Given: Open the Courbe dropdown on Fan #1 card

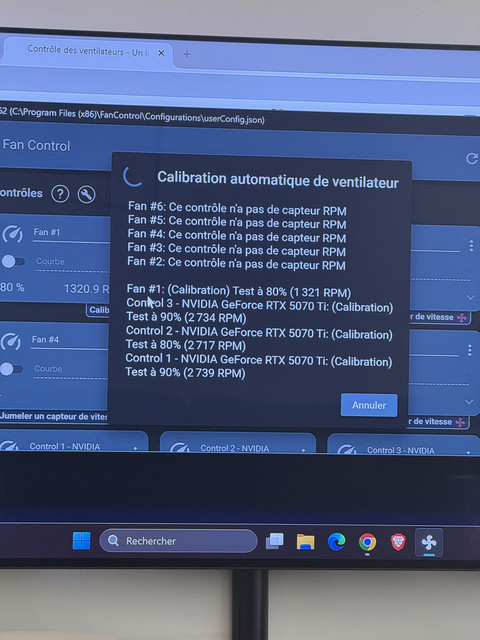Looking at the screenshot, I should [72, 262].
